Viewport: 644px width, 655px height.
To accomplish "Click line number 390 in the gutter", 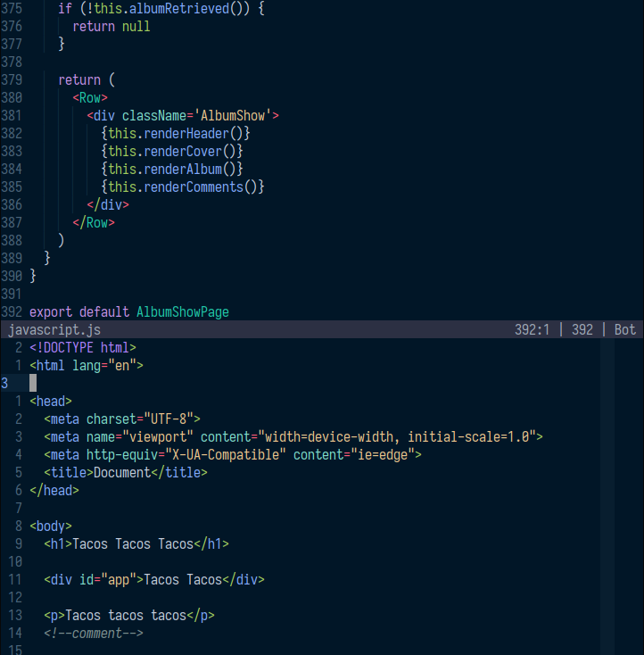I will (x=12, y=276).
